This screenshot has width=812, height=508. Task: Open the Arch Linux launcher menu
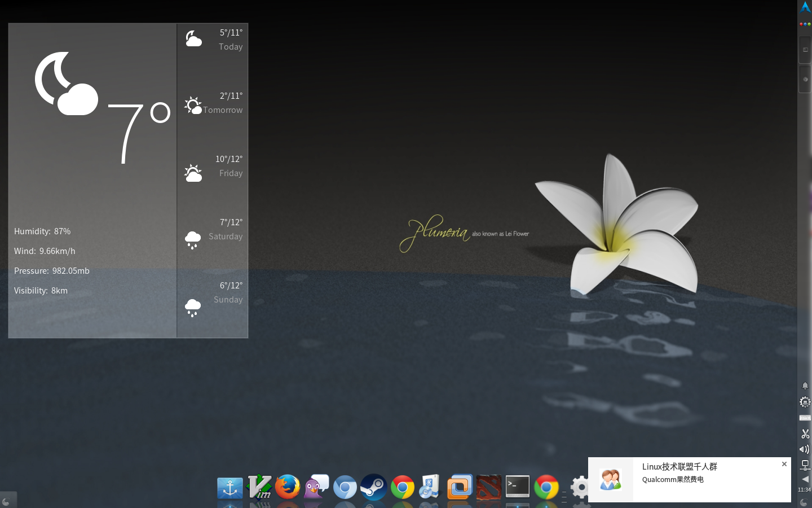coord(805,7)
